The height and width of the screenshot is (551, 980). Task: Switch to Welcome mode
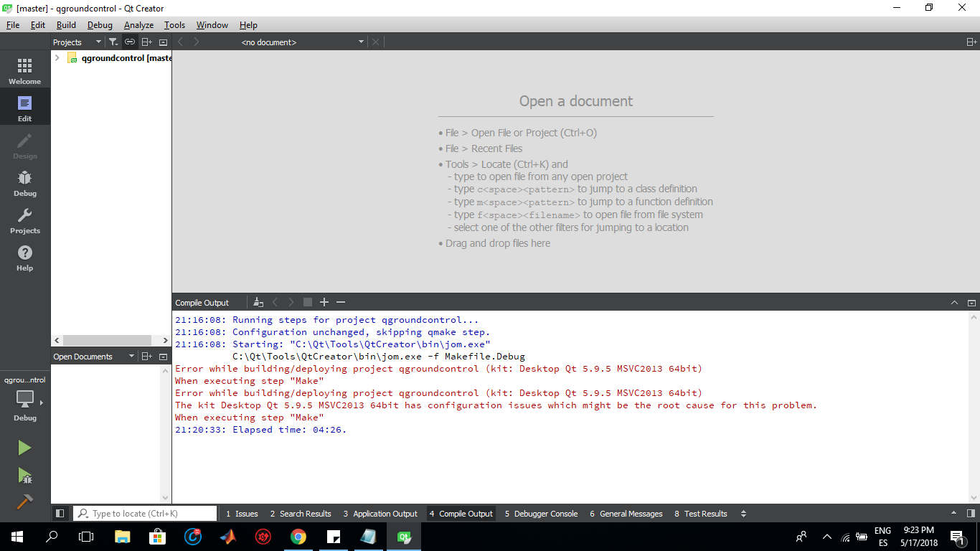point(25,70)
